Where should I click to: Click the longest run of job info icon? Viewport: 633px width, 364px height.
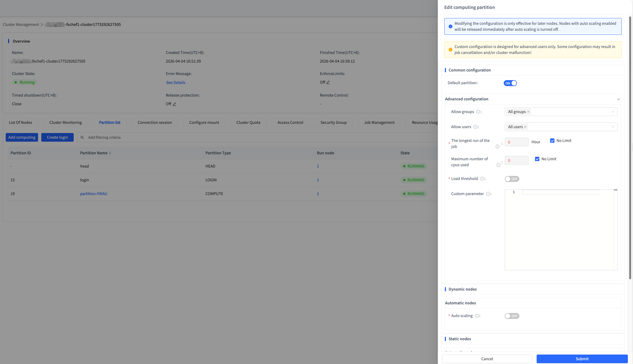pos(497,147)
